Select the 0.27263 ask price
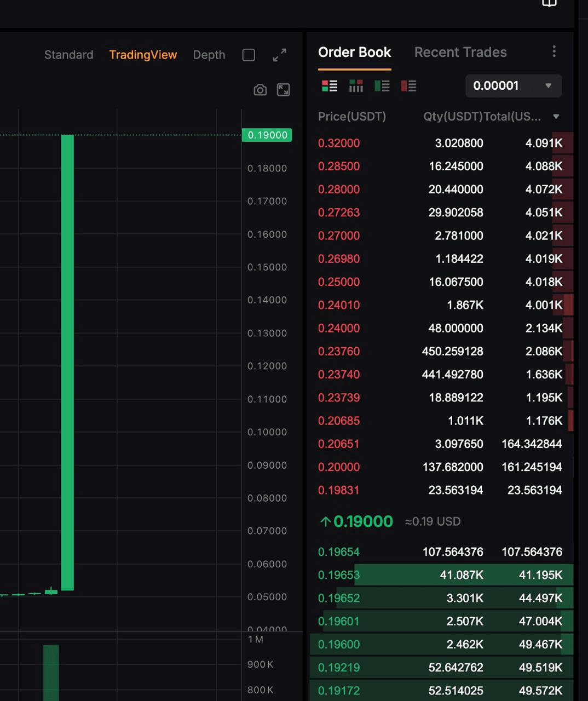This screenshot has width=588, height=701. (339, 212)
